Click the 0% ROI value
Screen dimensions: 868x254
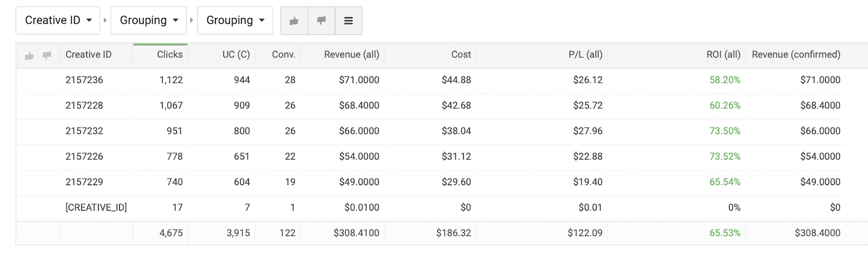click(734, 207)
